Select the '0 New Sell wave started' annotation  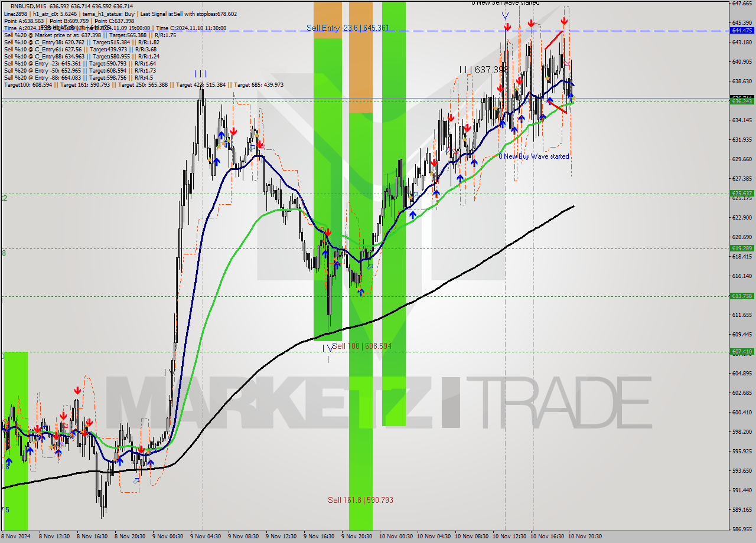[505, 3]
